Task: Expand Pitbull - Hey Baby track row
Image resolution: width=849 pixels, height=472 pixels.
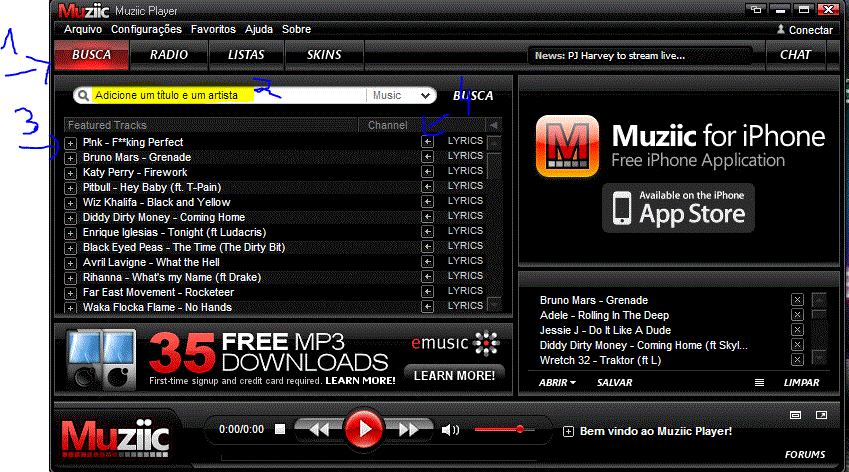Action: (x=70, y=188)
